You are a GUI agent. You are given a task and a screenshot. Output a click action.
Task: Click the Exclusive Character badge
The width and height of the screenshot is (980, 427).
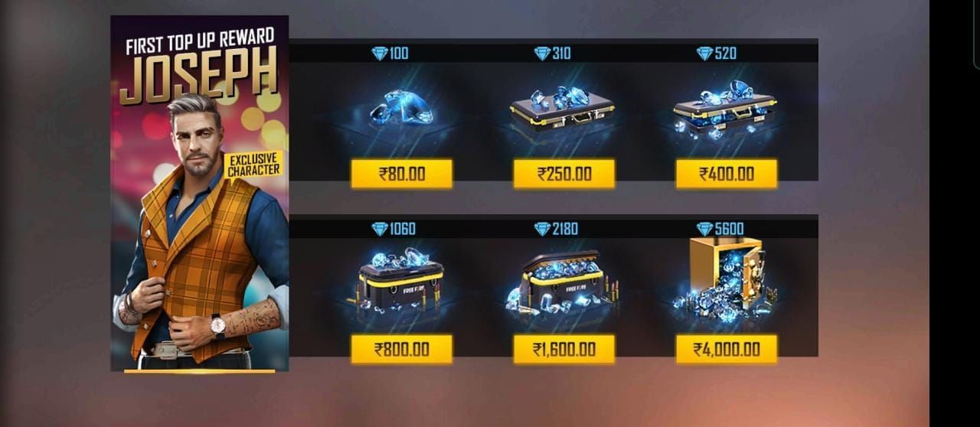pos(253,165)
